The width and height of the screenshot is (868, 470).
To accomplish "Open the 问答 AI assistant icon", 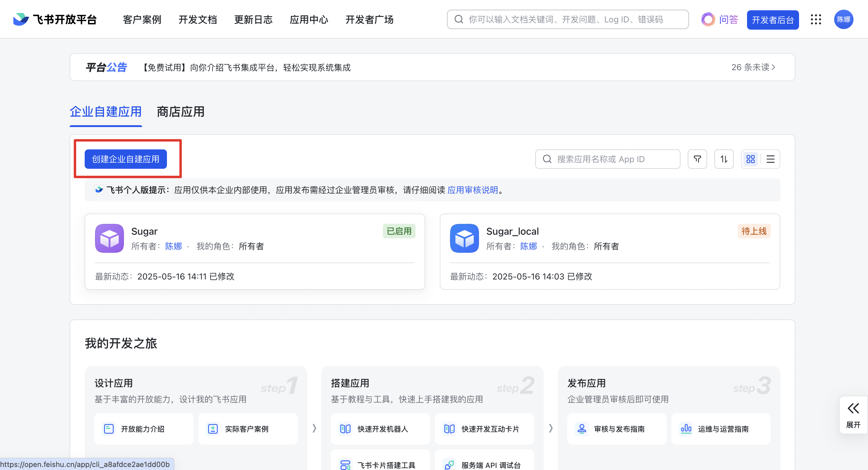I will click(708, 20).
